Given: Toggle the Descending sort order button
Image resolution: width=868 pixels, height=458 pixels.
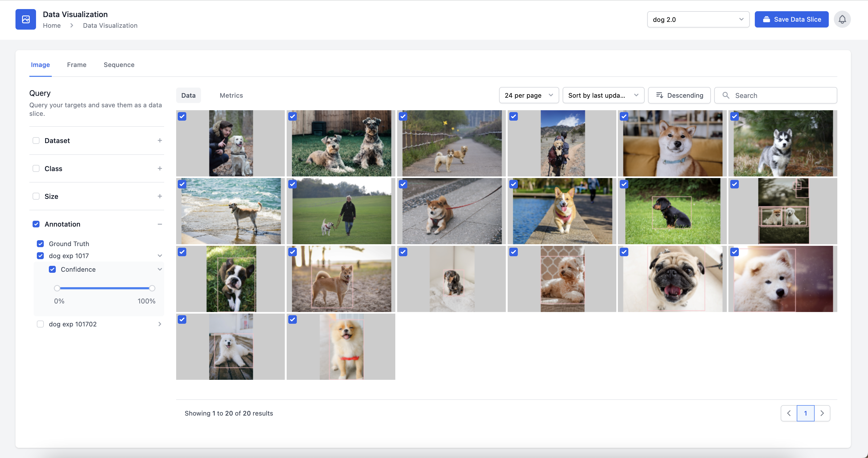Looking at the screenshot, I should 679,95.
